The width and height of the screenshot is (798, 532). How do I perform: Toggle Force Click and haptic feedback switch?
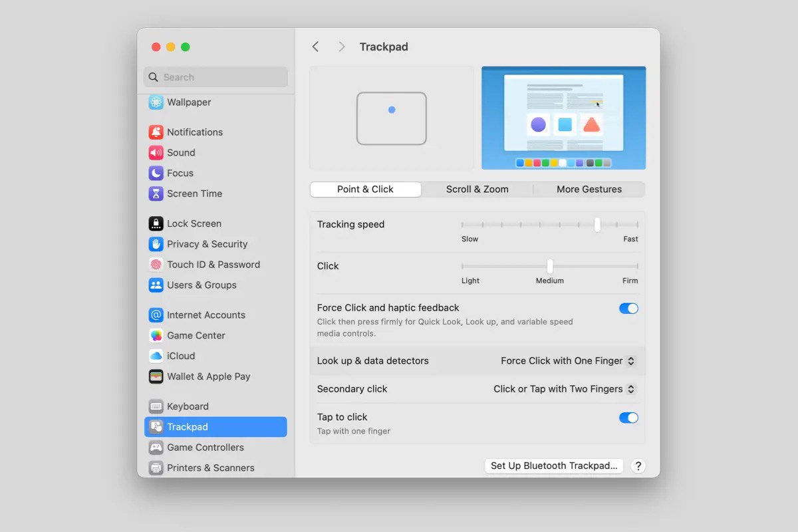pyautogui.click(x=628, y=309)
